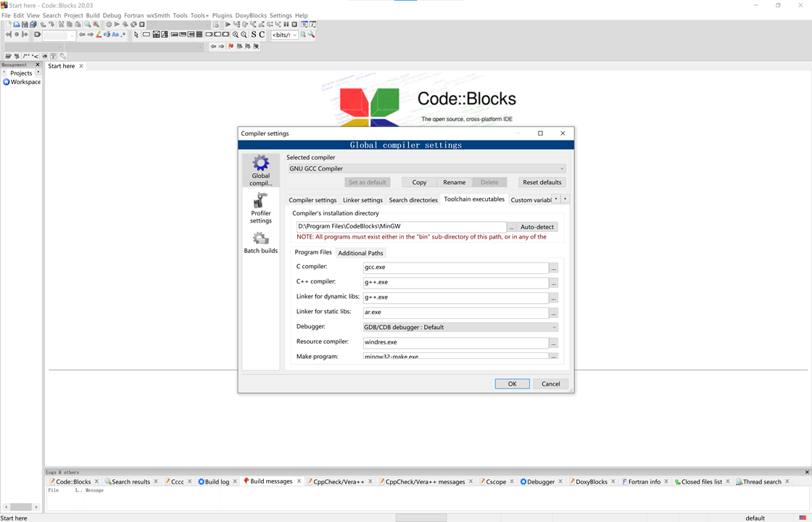
Task: Click the Cut scissors icon
Action: 61,25
